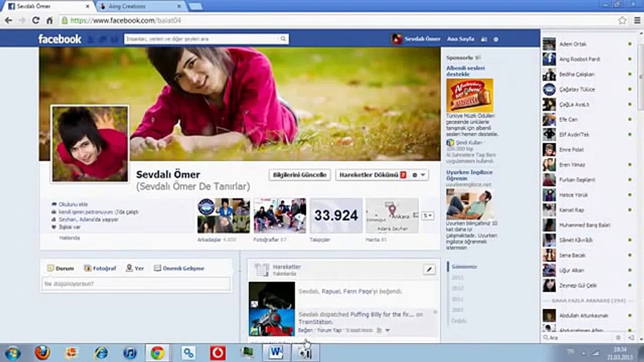Viewport: 644px width, 362px height.
Task: Bookmark this page with the star icon
Action: (622, 21)
